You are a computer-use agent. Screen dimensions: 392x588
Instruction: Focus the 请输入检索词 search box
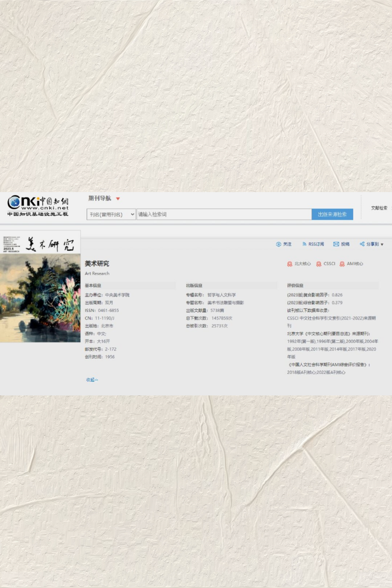click(224, 215)
